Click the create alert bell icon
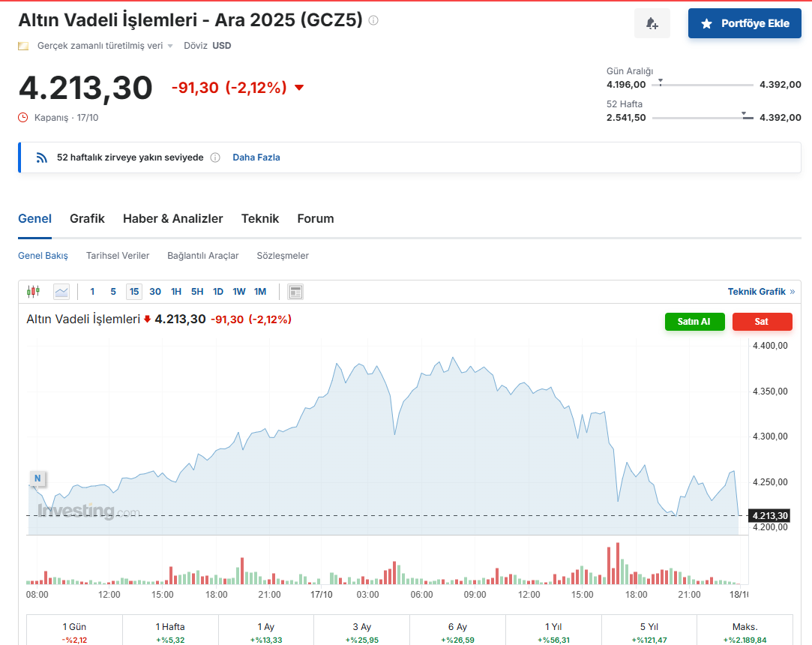Screen dimensions: 812x645 (x=652, y=24)
